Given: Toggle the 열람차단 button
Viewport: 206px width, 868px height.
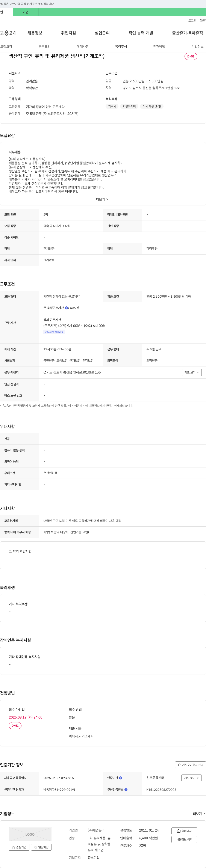Looking at the screenshot, I should tap(41, 847).
